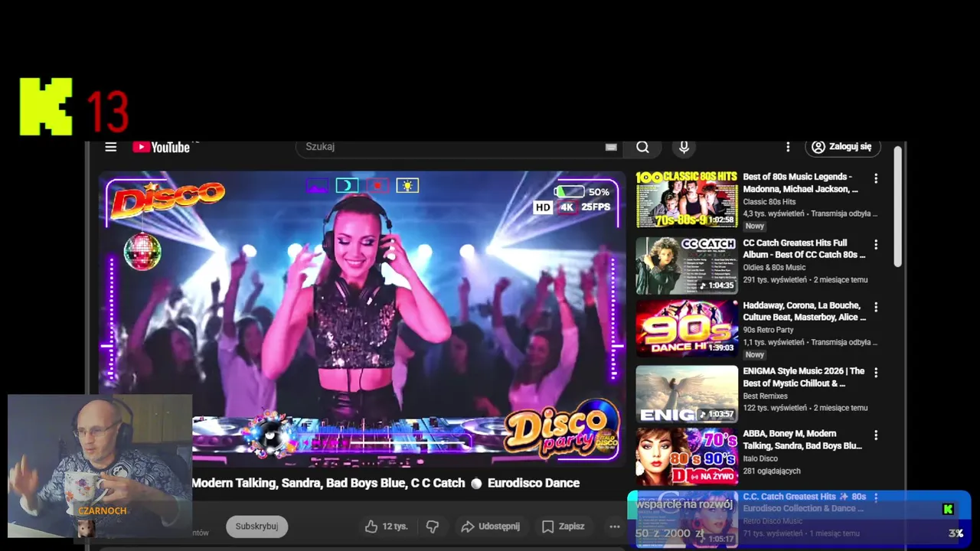Click the Italo Disco channel name
This screenshot has height=551, width=980.
coord(760,459)
